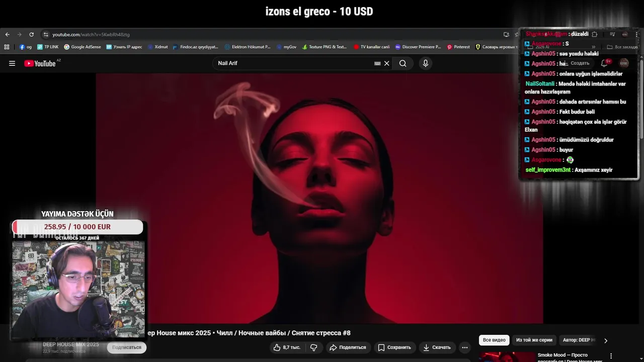644x362 pixels.
Task: Click the video player showing the red portrait
Action: pyautogui.click(x=319, y=199)
